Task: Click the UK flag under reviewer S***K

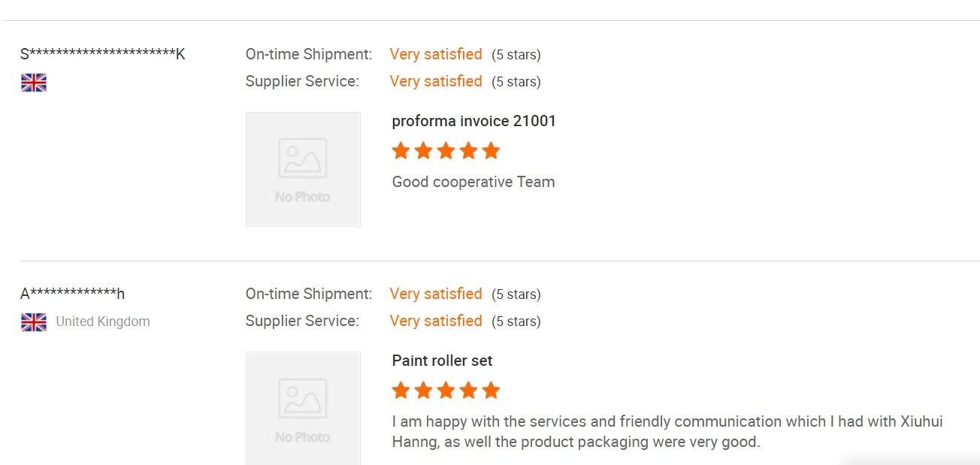Action: [34, 83]
